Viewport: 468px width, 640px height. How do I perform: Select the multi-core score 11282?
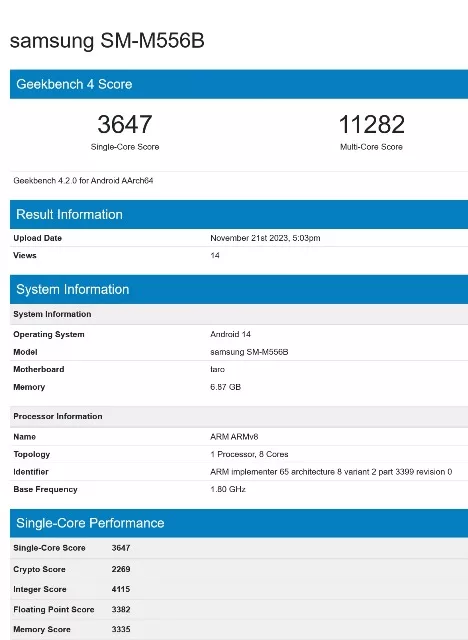[x=371, y=124]
